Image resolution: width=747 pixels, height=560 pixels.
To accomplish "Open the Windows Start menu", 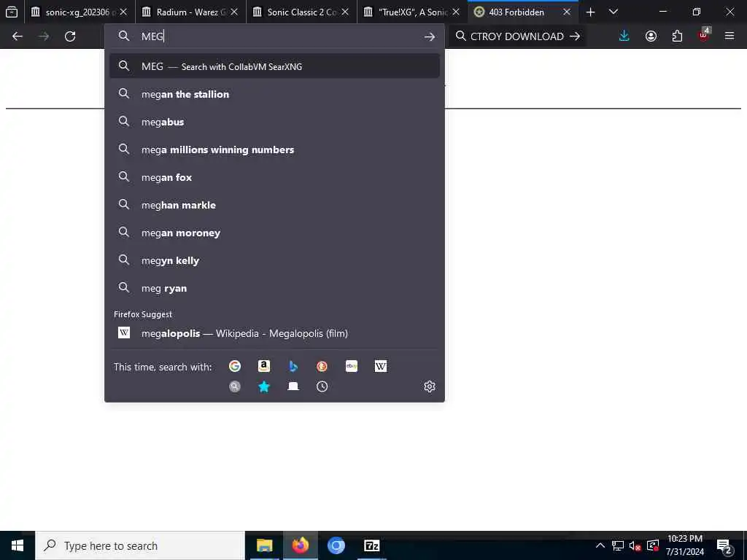I will [x=18, y=545].
